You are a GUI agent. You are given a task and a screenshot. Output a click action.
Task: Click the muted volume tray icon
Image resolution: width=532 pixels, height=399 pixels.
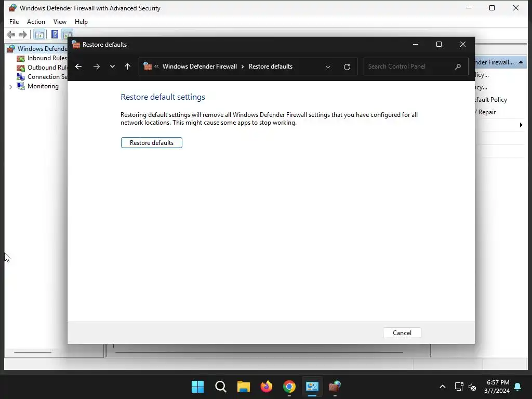(472, 387)
